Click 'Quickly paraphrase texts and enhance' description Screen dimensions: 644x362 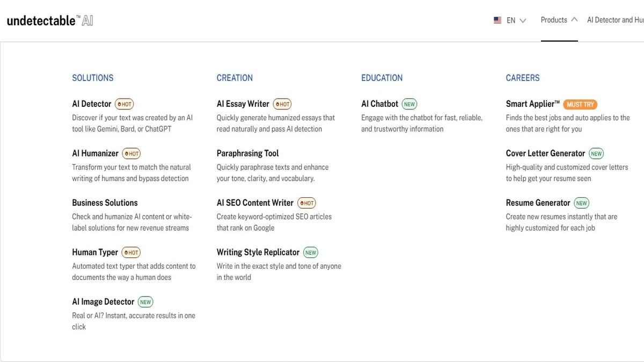point(273,173)
